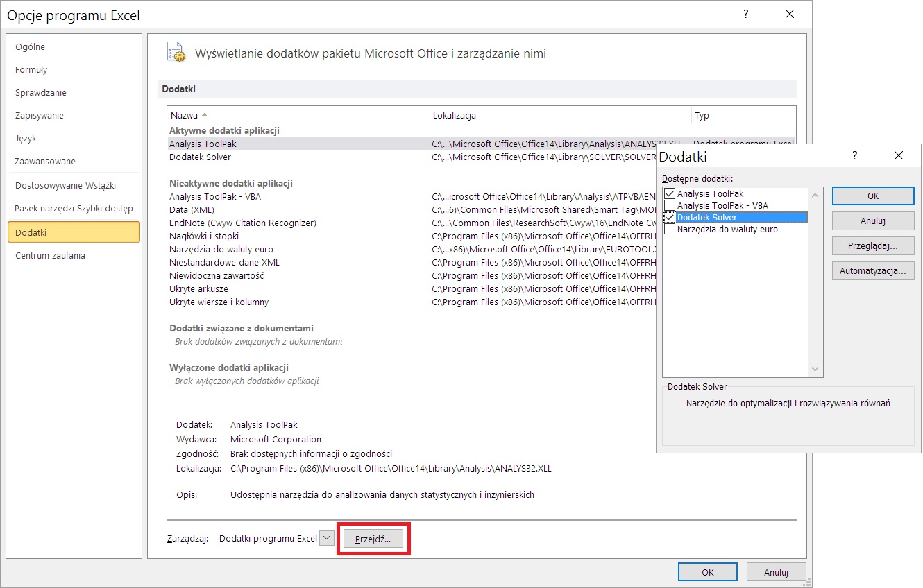Enable the Analysis ToolPak - VBA checkbox
923x588 pixels.
(x=670, y=206)
